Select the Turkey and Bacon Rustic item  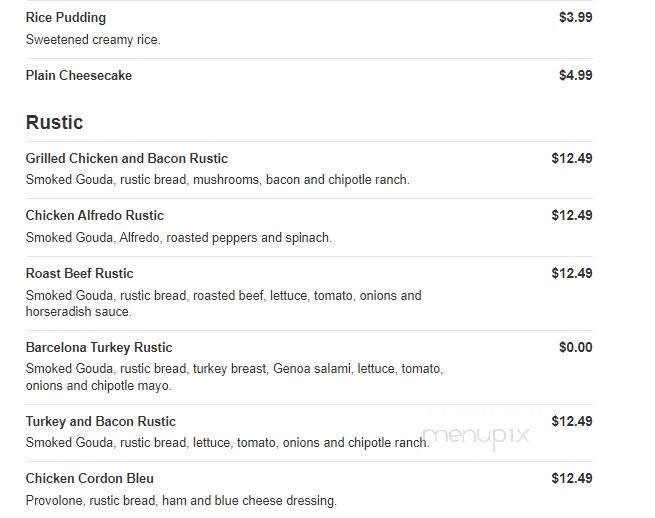(x=102, y=422)
